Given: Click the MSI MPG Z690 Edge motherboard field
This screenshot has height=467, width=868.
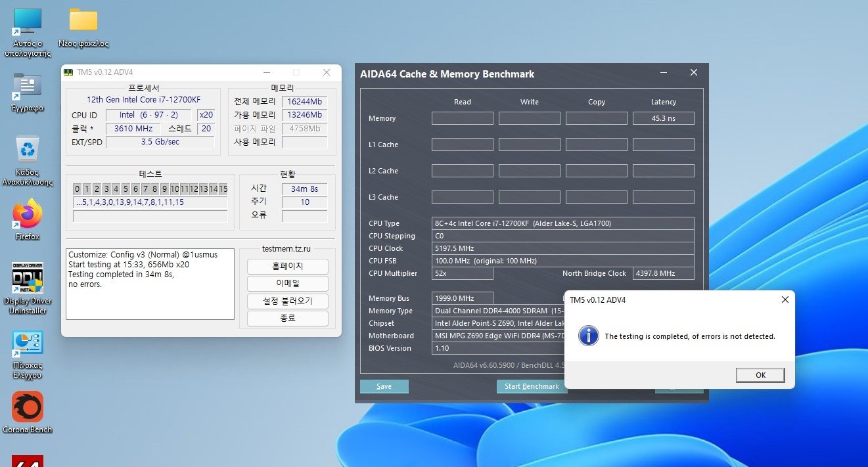Looking at the screenshot, I should tap(498, 336).
